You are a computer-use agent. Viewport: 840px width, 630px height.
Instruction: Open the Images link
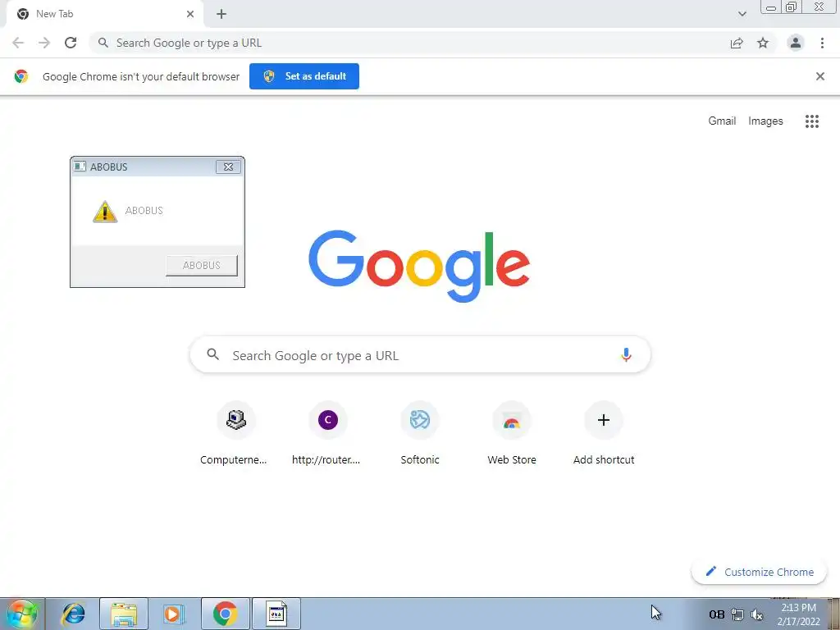point(765,121)
